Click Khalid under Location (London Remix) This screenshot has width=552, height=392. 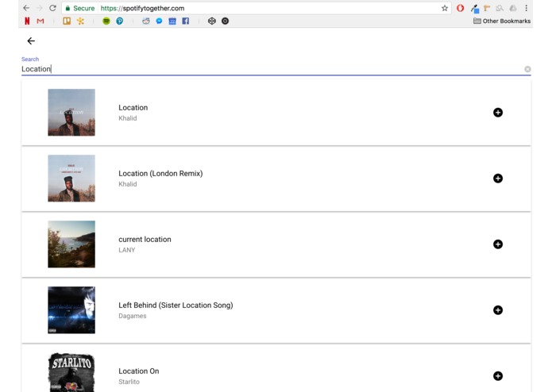pos(127,184)
